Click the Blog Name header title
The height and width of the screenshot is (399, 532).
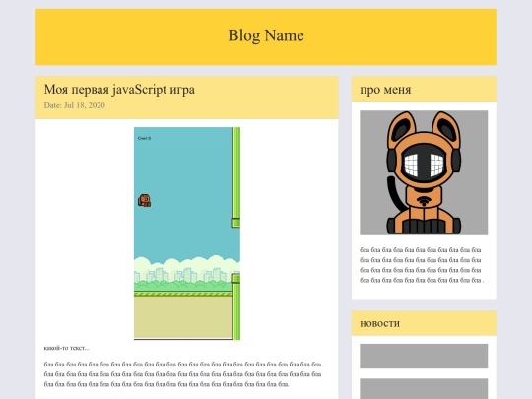(266, 35)
